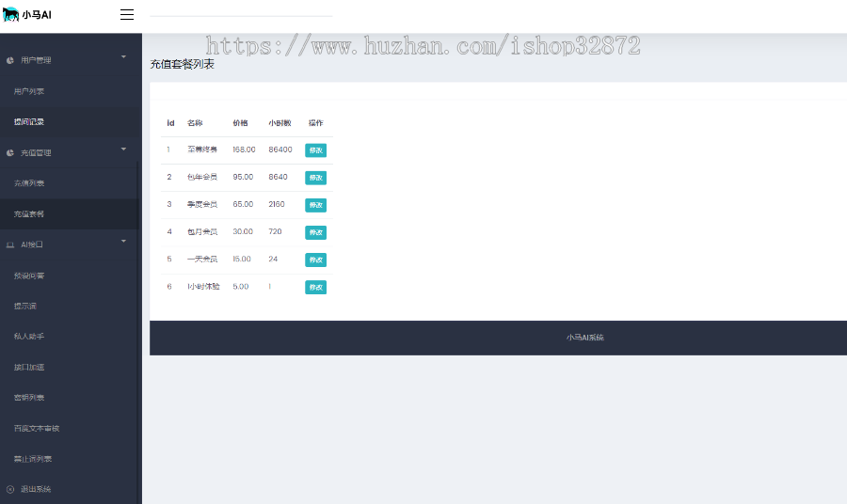Screen dimensions: 847x504
Task: Click 修改 for 1小时体验 package
Action: tap(315, 287)
